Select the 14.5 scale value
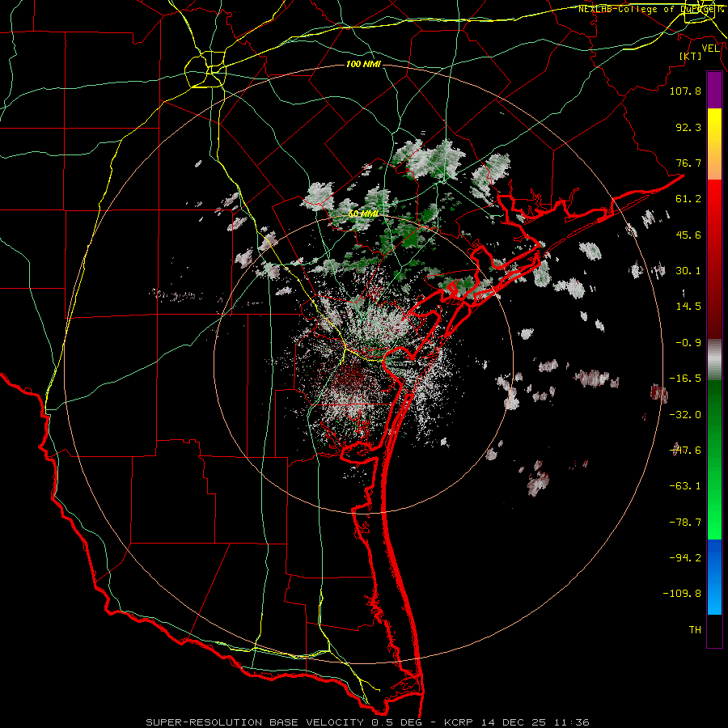Screen dimensions: 728x728 click(x=688, y=307)
